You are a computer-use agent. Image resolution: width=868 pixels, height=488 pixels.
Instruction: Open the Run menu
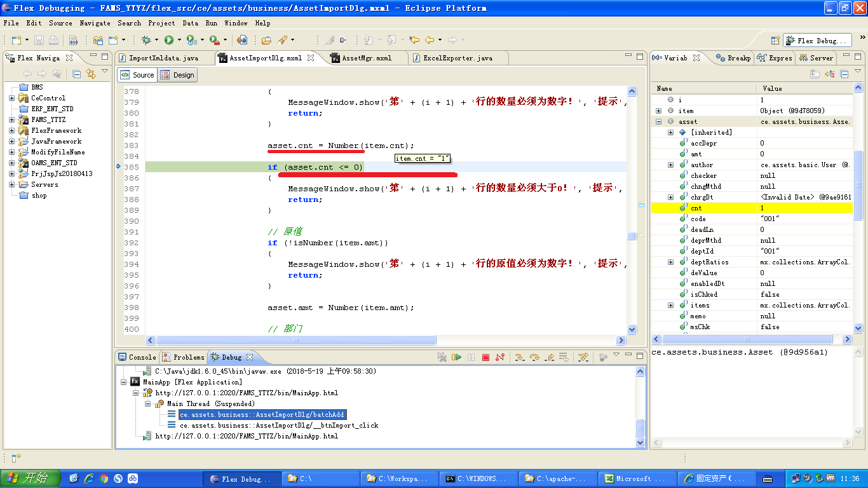click(211, 23)
